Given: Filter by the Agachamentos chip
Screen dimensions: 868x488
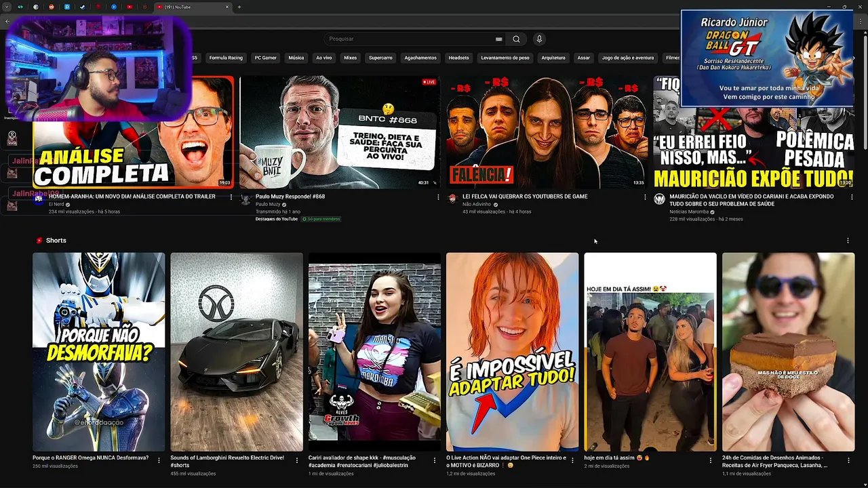Looking at the screenshot, I should [x=420, y=58].
